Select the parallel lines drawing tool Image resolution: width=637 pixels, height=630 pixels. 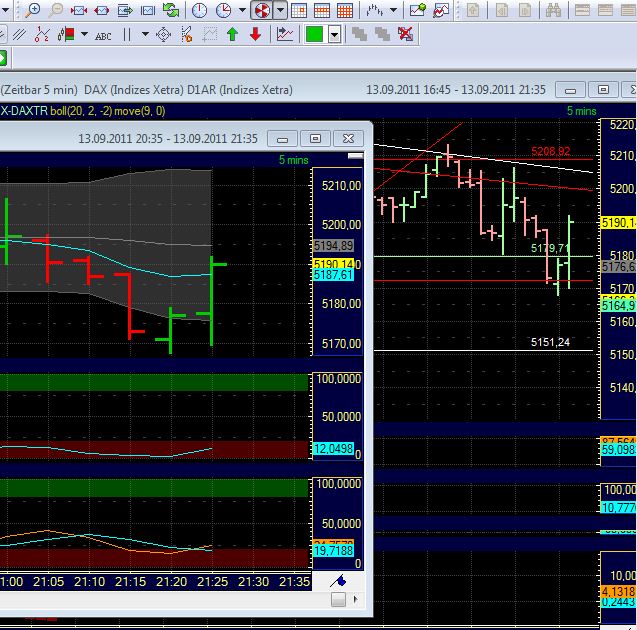pos(19,35)
